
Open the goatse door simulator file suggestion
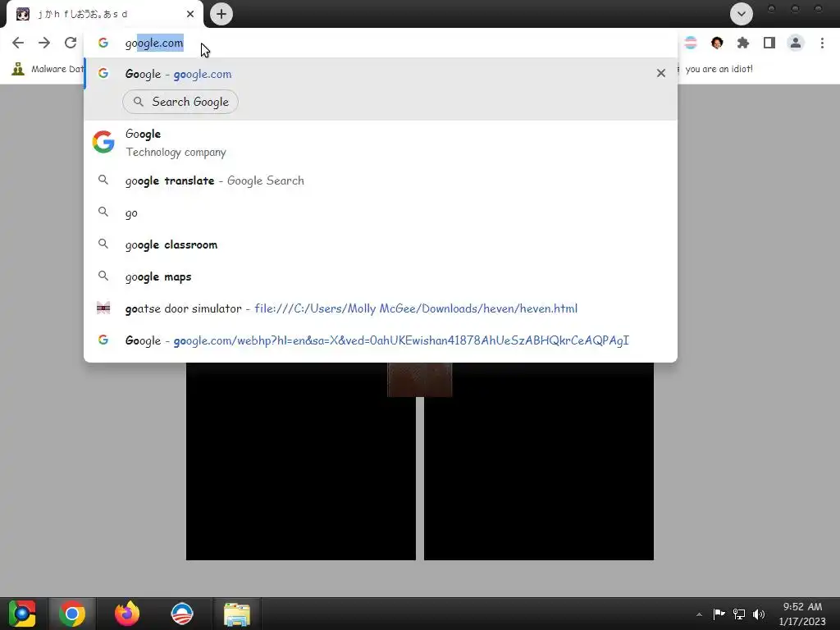tap(381, 308)
